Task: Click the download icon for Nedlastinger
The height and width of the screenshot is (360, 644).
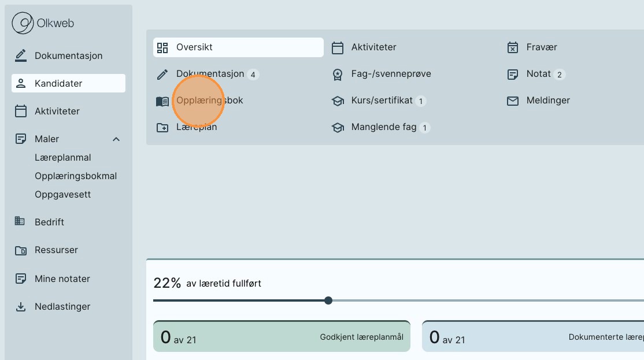Action: 21,306
